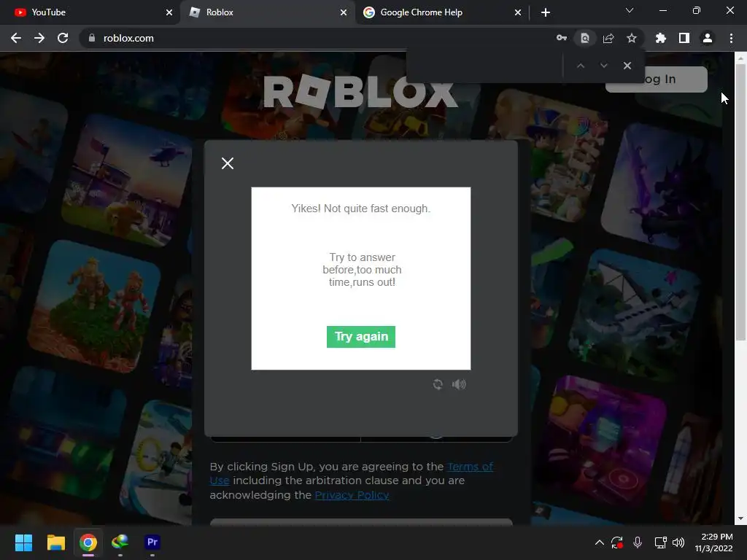Open the Privacy Policy link
The width and height of the screenshot is (747, 560).
coord(352,495)
